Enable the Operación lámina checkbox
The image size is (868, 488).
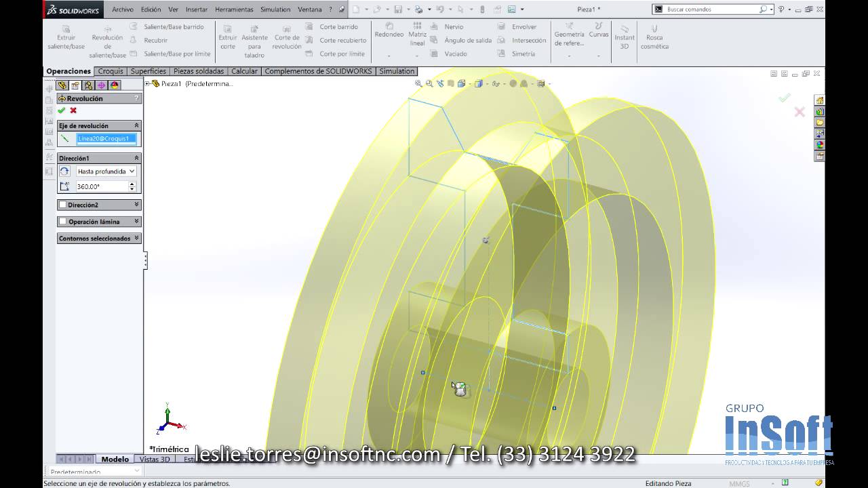click(x=63, y=222)
